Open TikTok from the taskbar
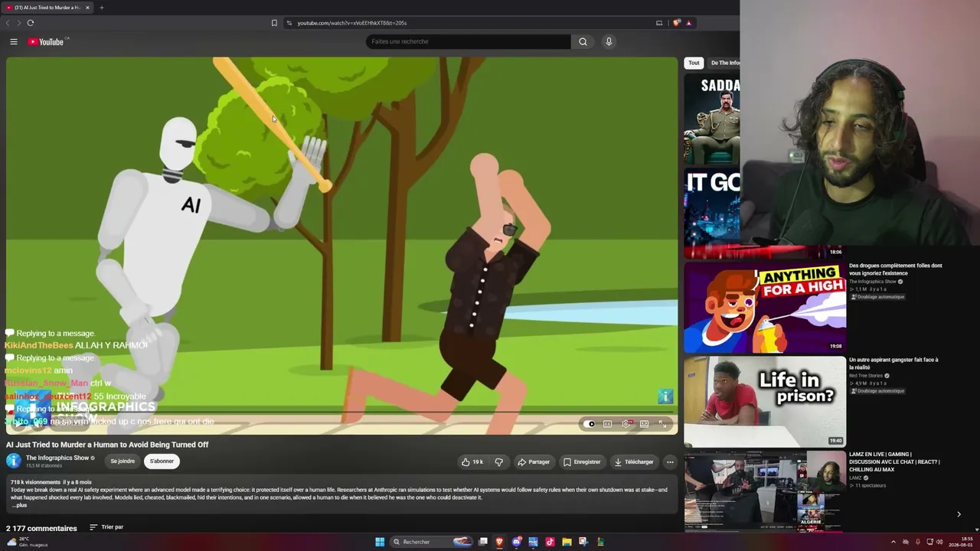Screen dimensions: 980x551 (550, 542)
